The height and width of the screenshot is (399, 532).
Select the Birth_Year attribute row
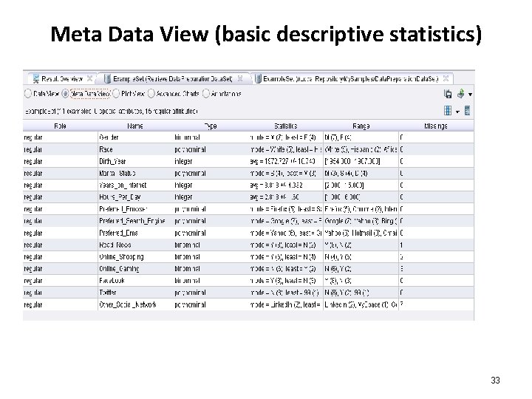(118, 160)
